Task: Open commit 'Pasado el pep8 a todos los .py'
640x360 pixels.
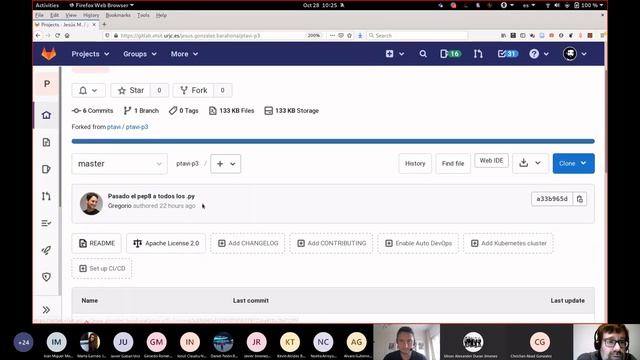Action: (151, 196)
